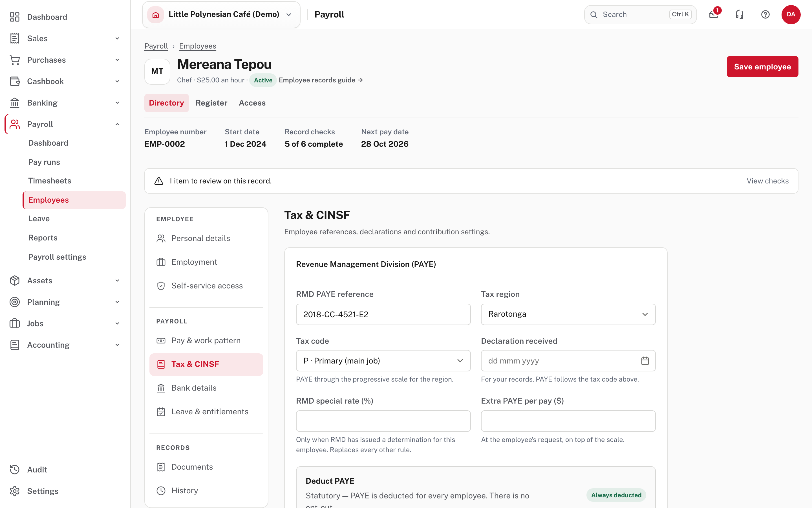
Task: Click the Purchases cart icon
Action: (15, 60)
